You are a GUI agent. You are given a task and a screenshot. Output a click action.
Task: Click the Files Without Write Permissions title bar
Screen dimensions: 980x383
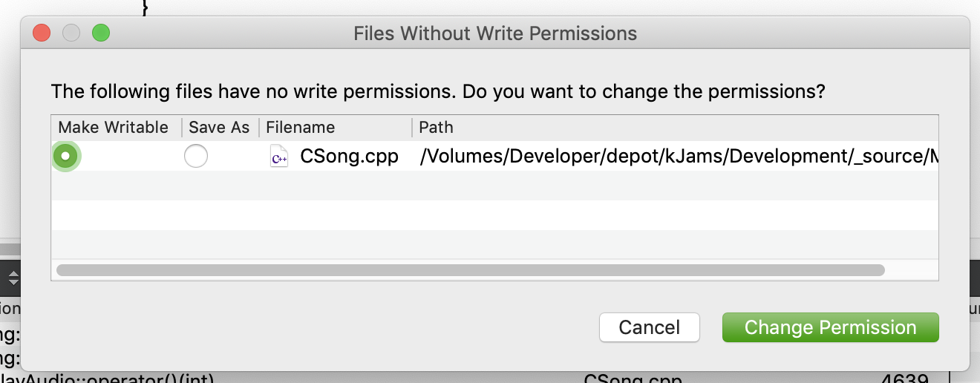point(494,33)
